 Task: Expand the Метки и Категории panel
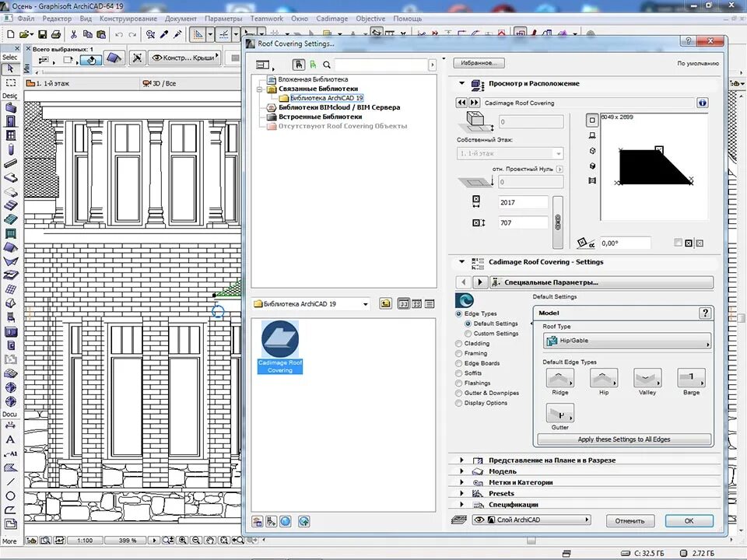[461, 482]
